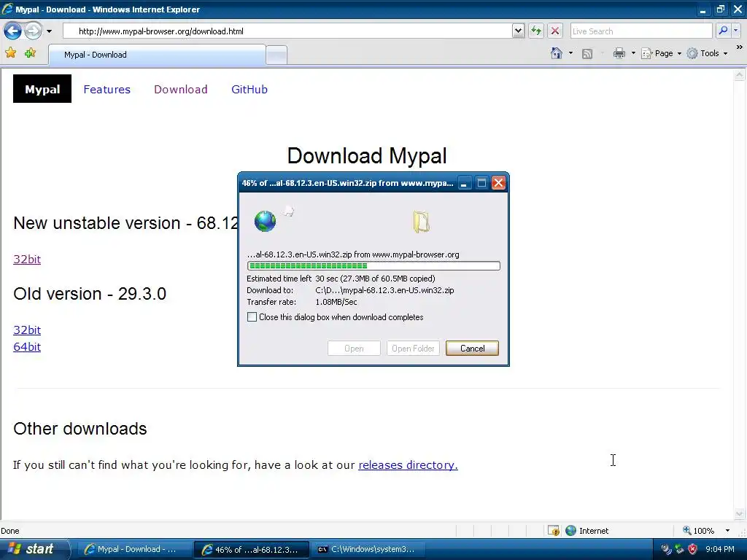Click the 64bit download link
The image size is (747, 560).
tap(27, 346)
